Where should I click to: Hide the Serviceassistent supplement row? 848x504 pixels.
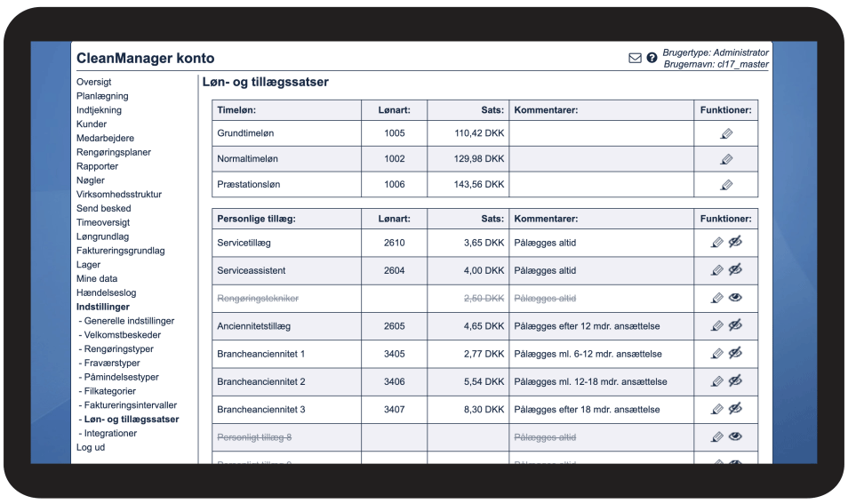[x=735, y=270]
